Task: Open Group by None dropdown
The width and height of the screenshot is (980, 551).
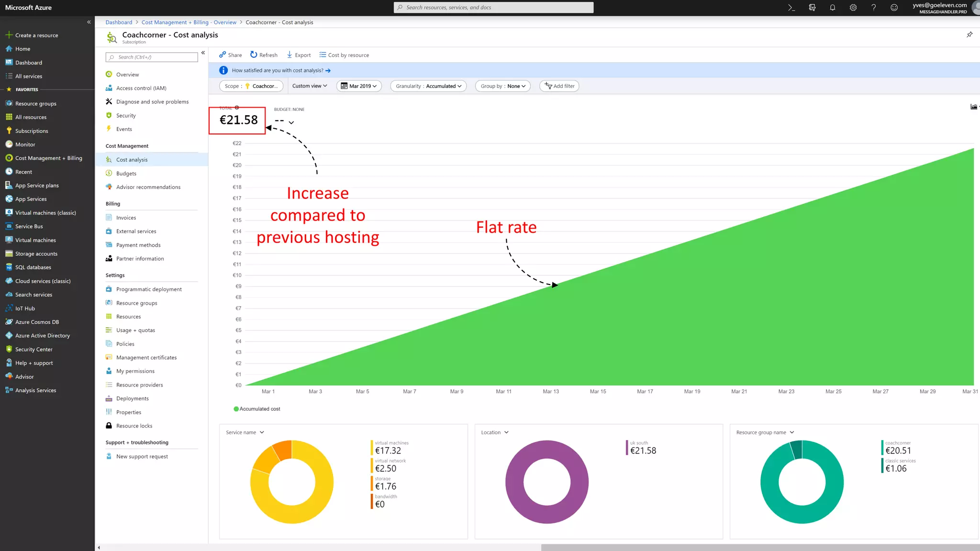Action: point(503,86)
